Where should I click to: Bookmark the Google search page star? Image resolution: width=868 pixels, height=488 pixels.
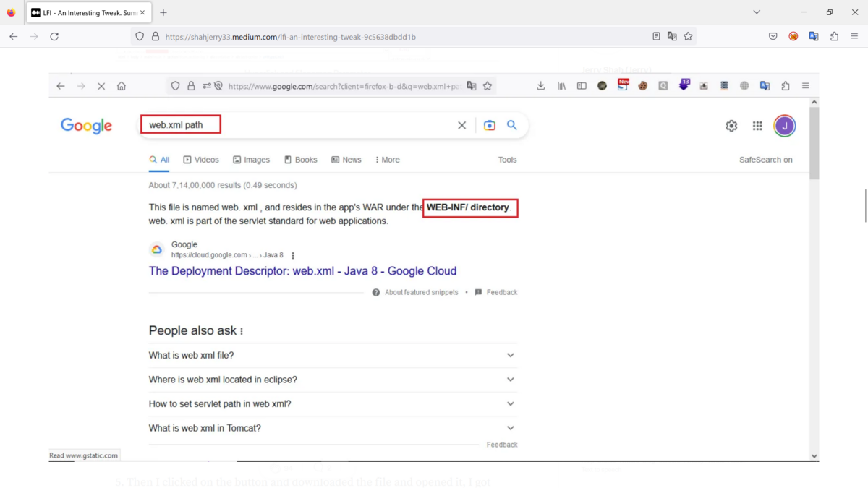pos(488,86)
